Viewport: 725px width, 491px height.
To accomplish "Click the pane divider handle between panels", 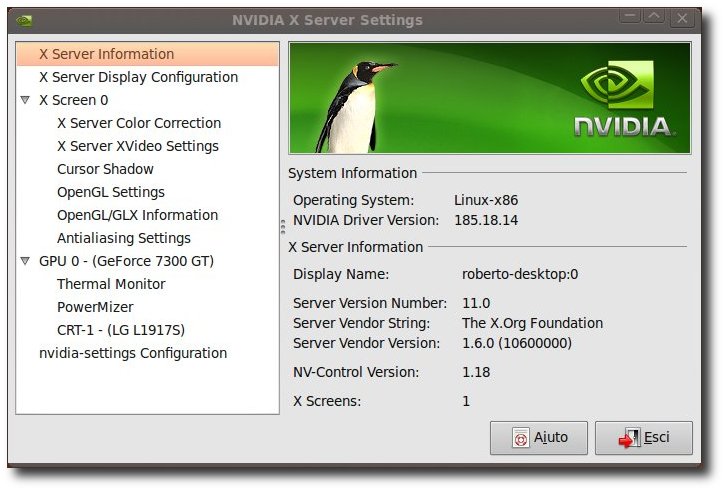I will (283, 227).
